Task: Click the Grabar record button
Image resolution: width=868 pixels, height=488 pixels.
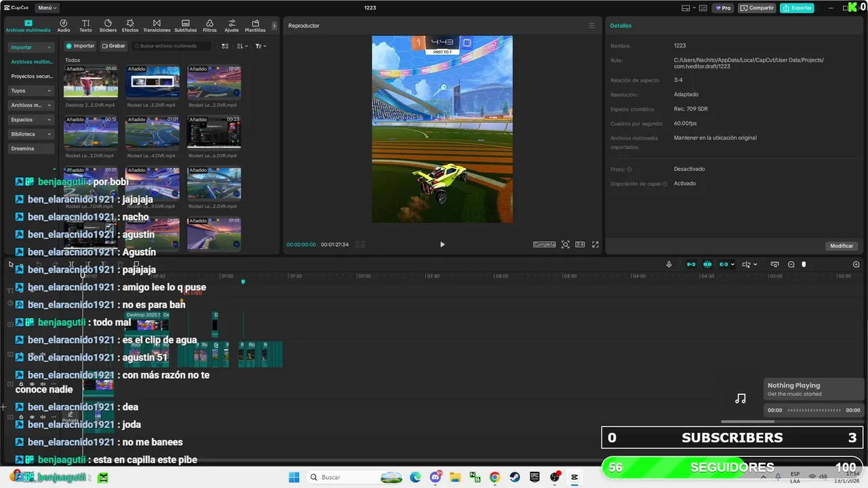Action: (113, 46)
